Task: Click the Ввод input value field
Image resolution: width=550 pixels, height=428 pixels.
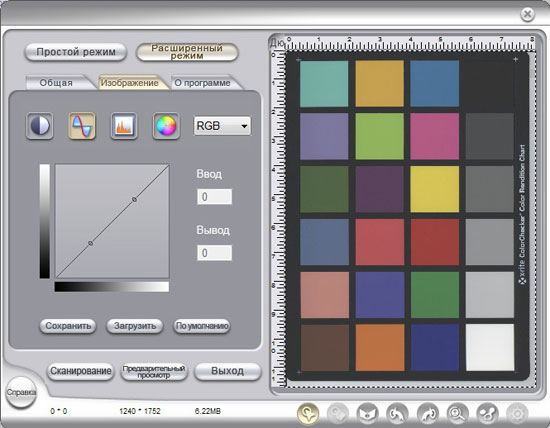Action: 214,196
